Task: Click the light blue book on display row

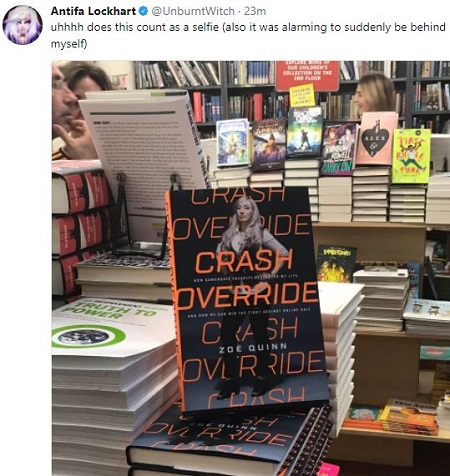Action: coord(233,142)
